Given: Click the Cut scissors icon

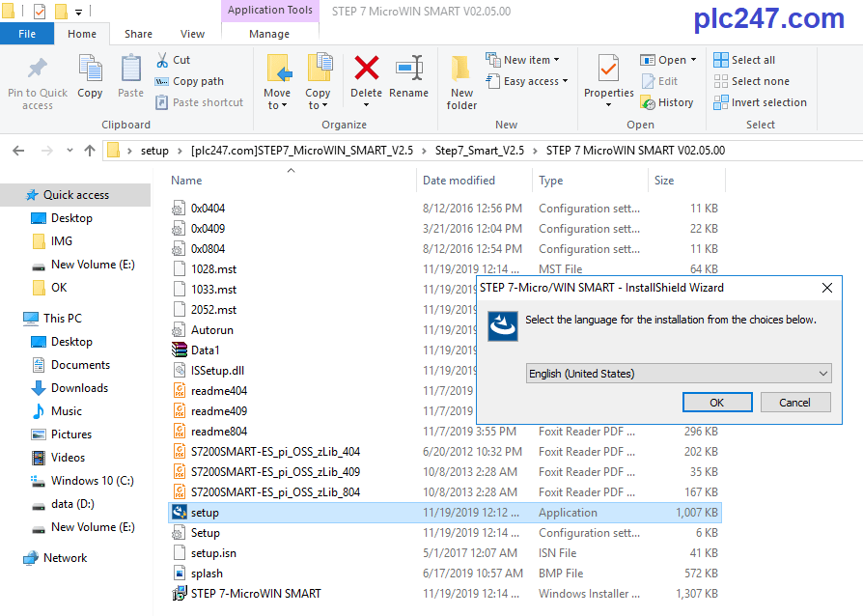Looking at the screenshot, I should [x=162, y=60].
